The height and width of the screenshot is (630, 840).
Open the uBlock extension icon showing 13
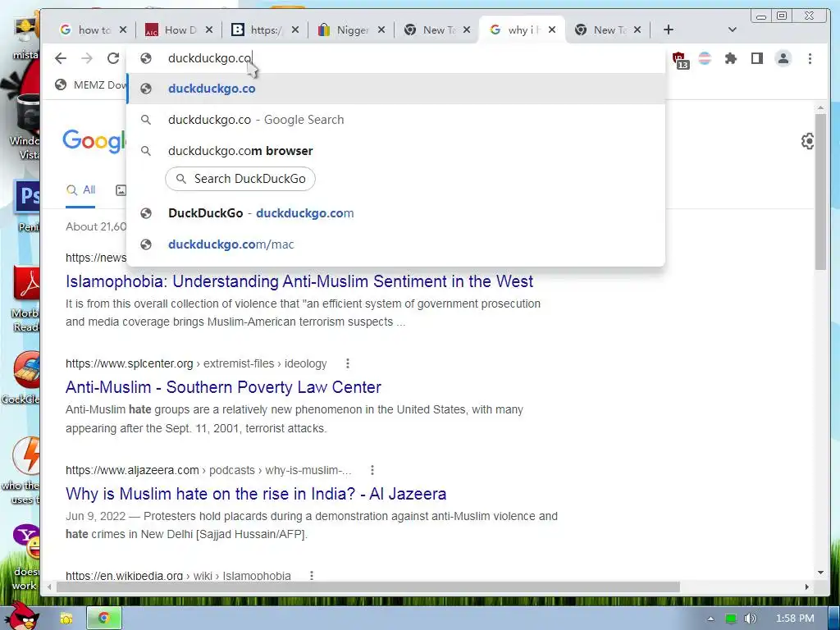(x=680, y=59)
